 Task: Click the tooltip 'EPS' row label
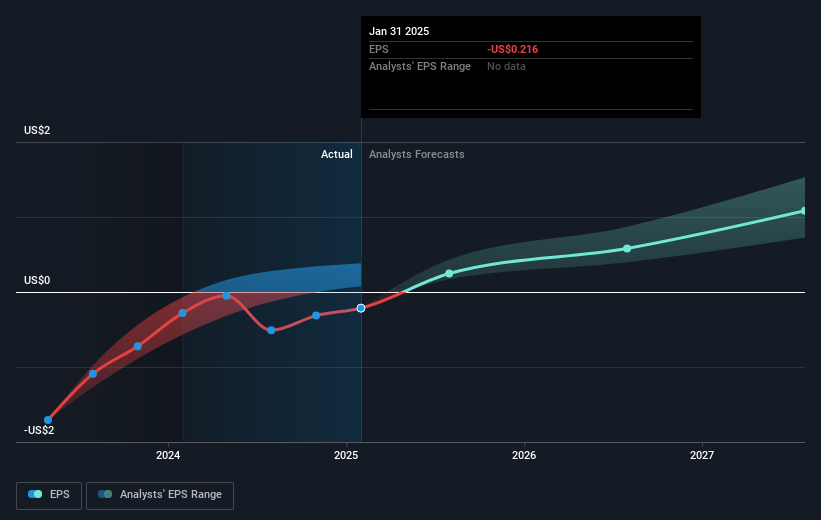tap(379, 49)
